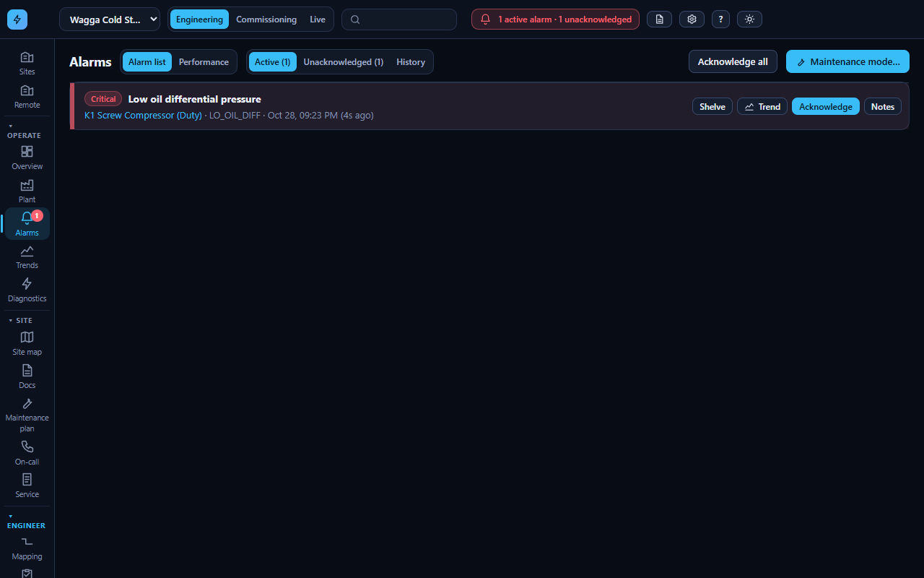This screenshot has height=578, width=924.
Task: Open the alarm History tab
Action: (411, 62)
